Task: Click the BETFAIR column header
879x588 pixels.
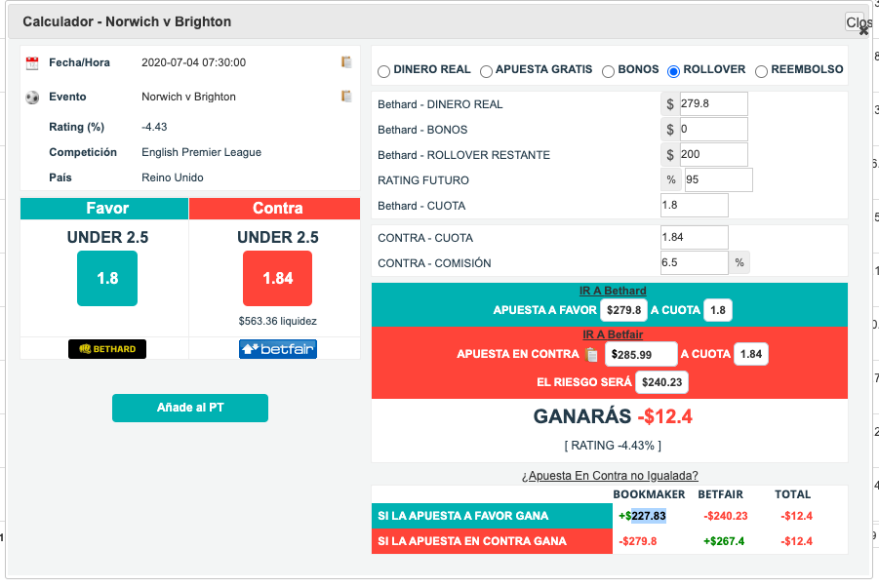Action: [720, 494]
